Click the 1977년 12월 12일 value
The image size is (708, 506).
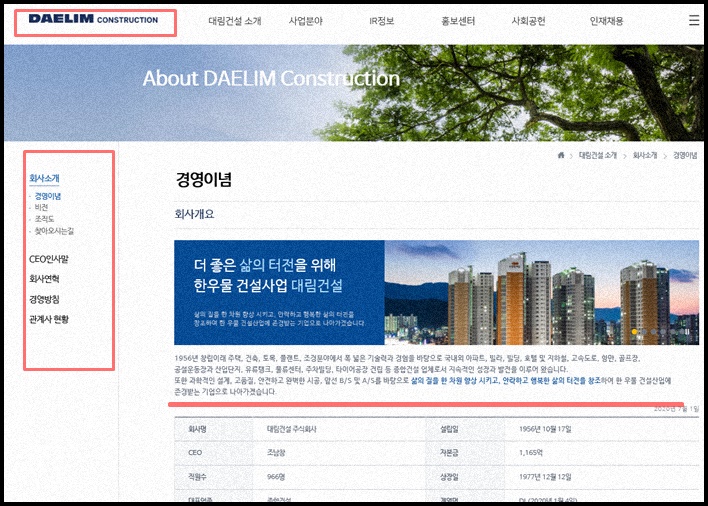(545, 476)
